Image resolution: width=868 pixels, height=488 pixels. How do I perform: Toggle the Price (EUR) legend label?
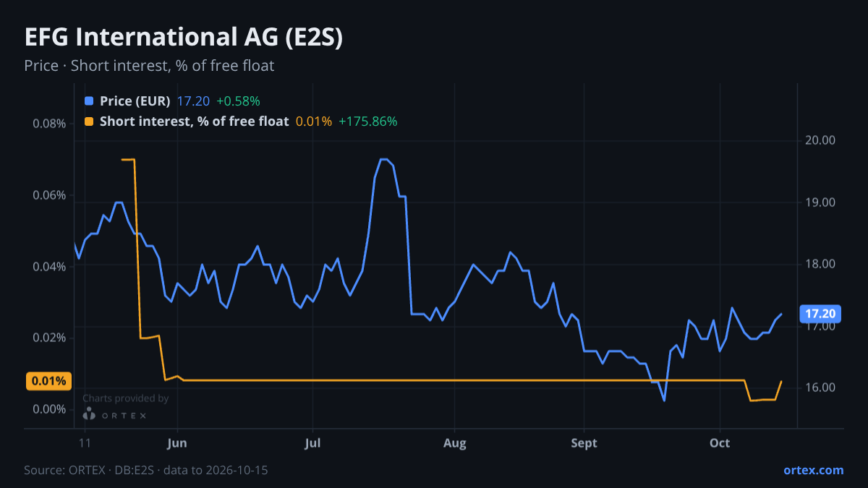pos(135,101)
